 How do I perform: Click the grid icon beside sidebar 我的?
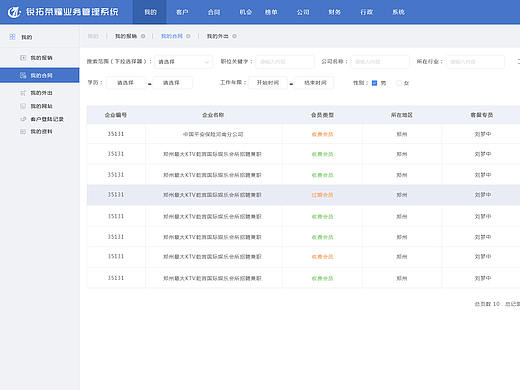(12, 37)
